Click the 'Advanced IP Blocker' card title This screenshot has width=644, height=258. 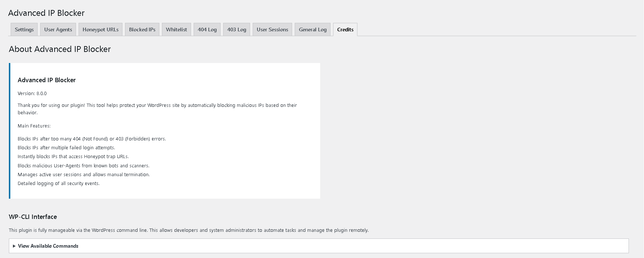coord(47,80)
